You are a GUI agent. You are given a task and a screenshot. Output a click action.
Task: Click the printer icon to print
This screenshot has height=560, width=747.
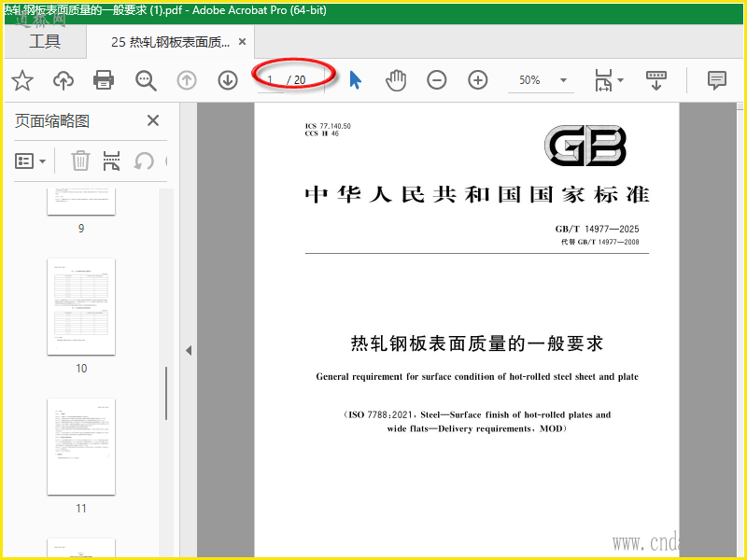tap(104, 80)
